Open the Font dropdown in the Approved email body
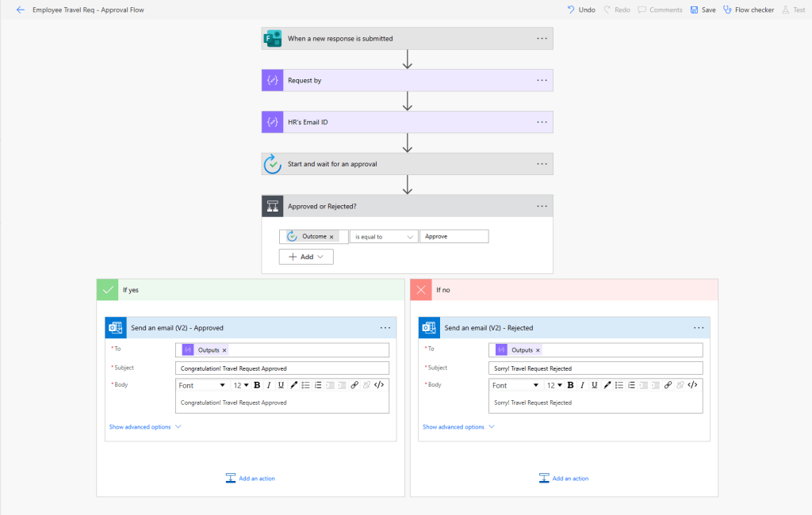 (201, 385)
